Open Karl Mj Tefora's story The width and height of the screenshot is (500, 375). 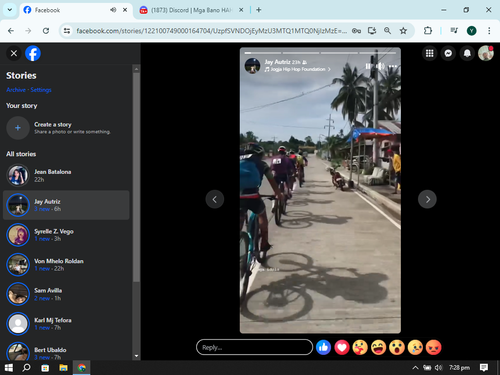66,324
